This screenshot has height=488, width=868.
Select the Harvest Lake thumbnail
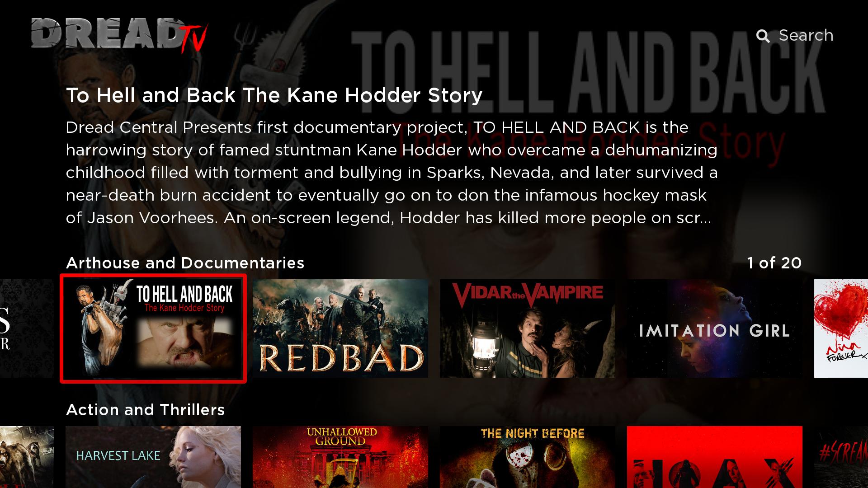[153, 457]
